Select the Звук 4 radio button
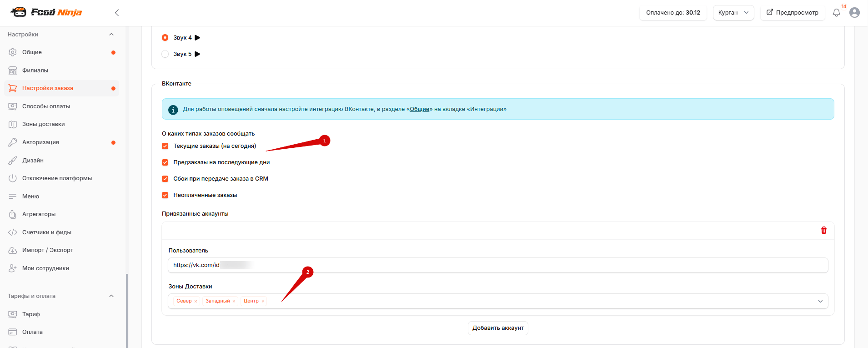Viewport: 868px width, 348px height. click(x=165, y=38)
